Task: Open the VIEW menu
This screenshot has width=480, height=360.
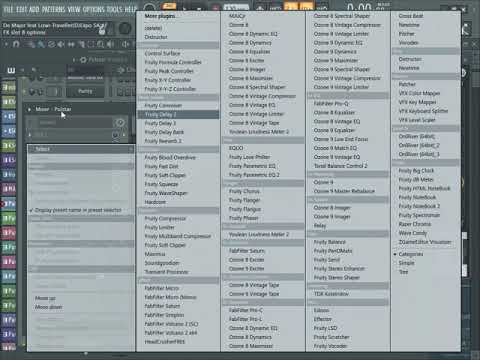Action: coord(74,9)
